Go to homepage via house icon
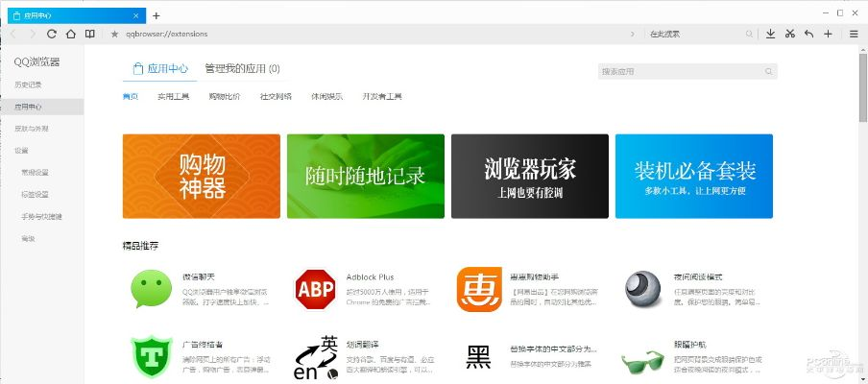This screenshot has width=868, height=384. coord(70,34)
